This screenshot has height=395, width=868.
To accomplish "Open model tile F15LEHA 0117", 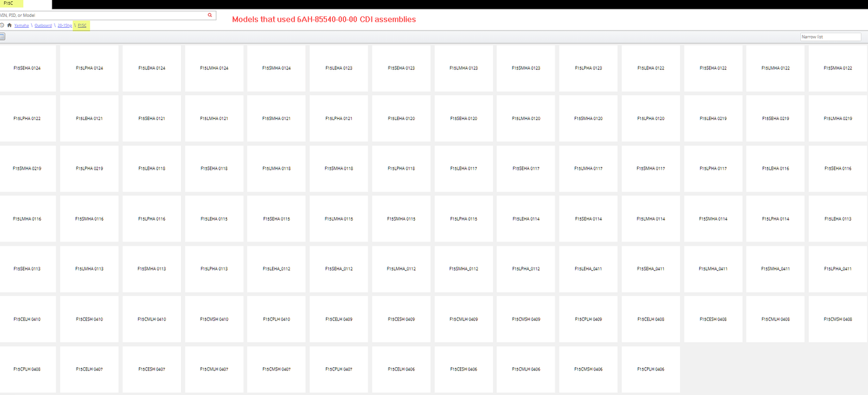I will point(464,168).
